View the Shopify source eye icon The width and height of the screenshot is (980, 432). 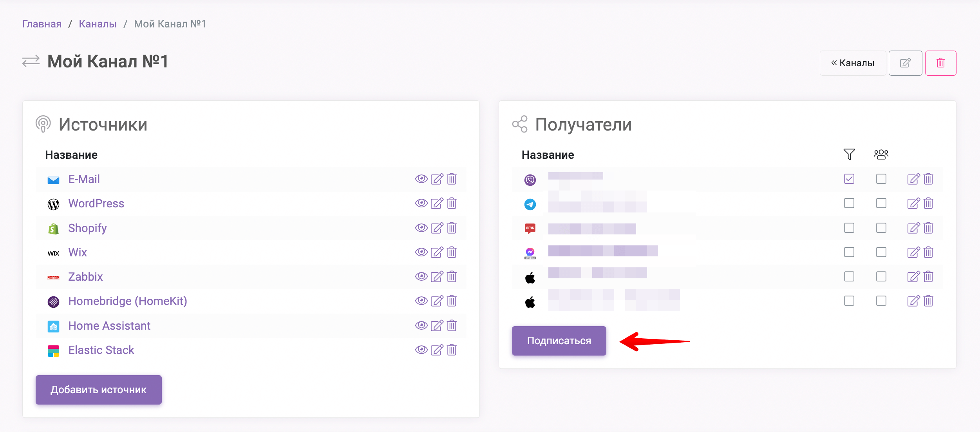(421, 228)
